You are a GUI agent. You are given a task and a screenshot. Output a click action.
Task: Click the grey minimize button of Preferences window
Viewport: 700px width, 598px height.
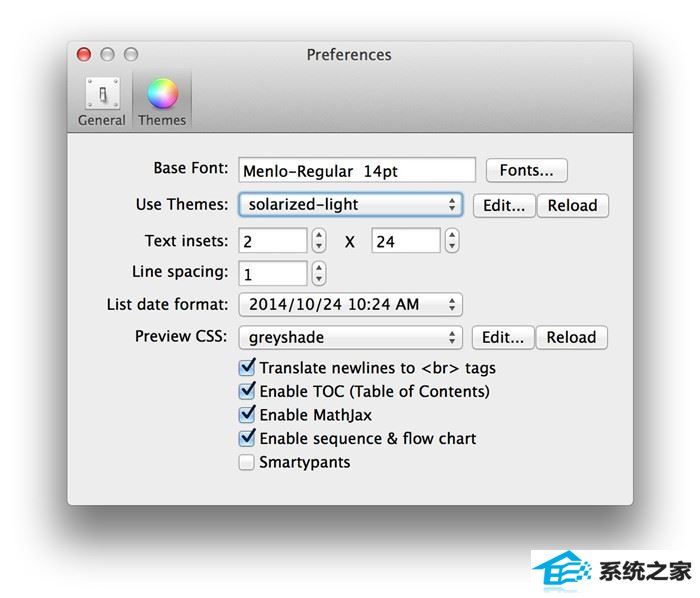(107, 54)
